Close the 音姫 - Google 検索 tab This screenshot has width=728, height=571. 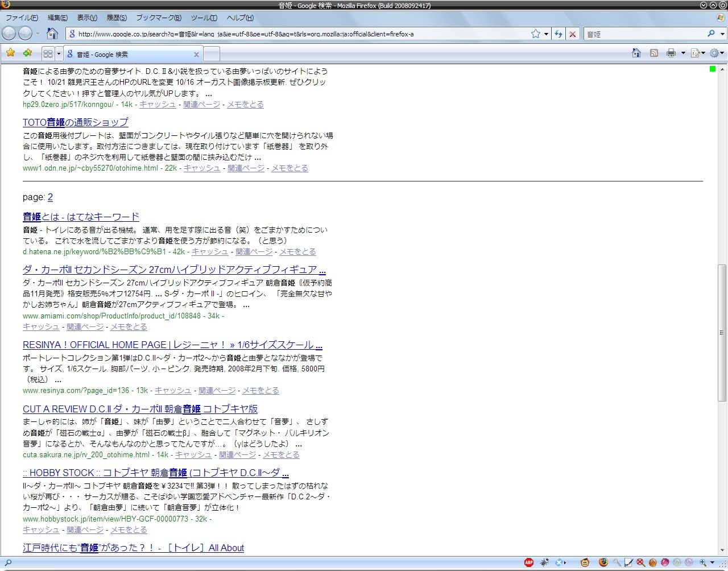tap(196, 55)
